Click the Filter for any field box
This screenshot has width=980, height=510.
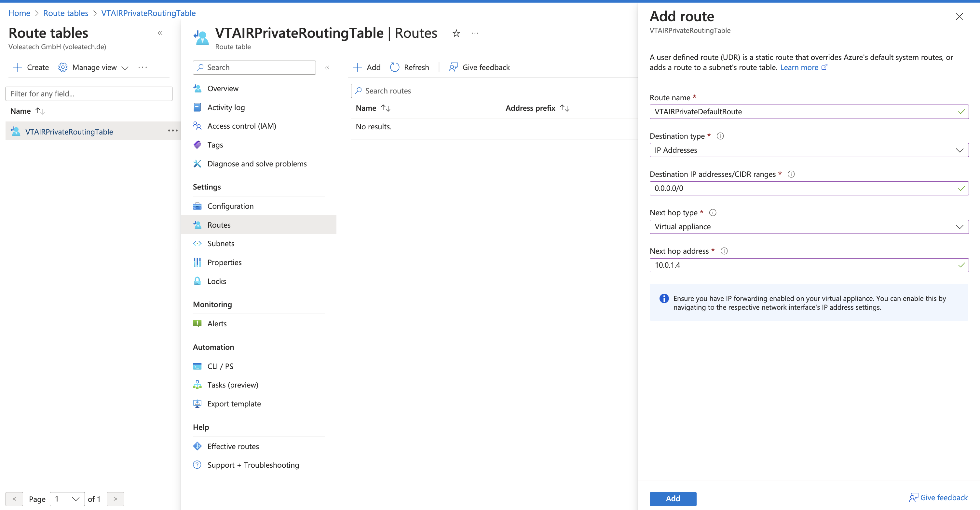89,94
